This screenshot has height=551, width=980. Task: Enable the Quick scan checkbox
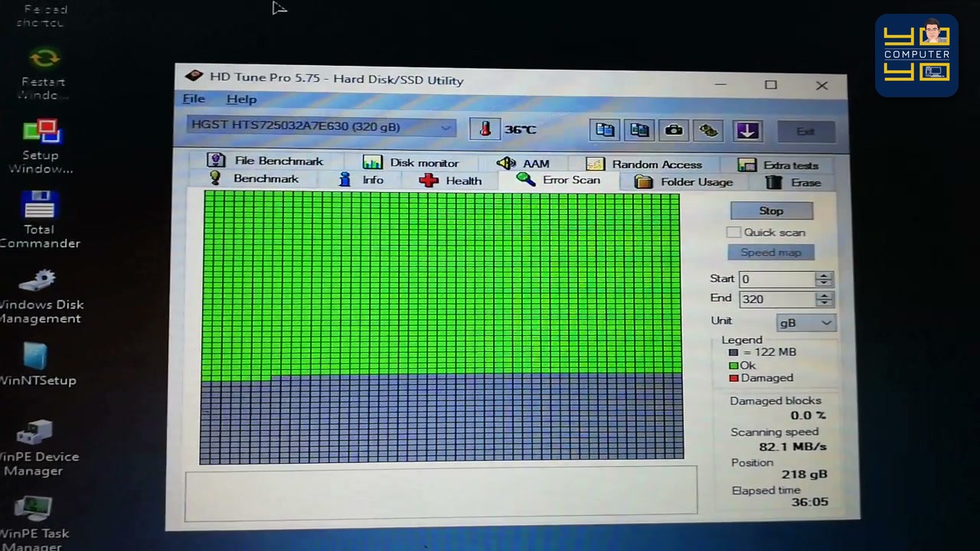coord(733,232)
